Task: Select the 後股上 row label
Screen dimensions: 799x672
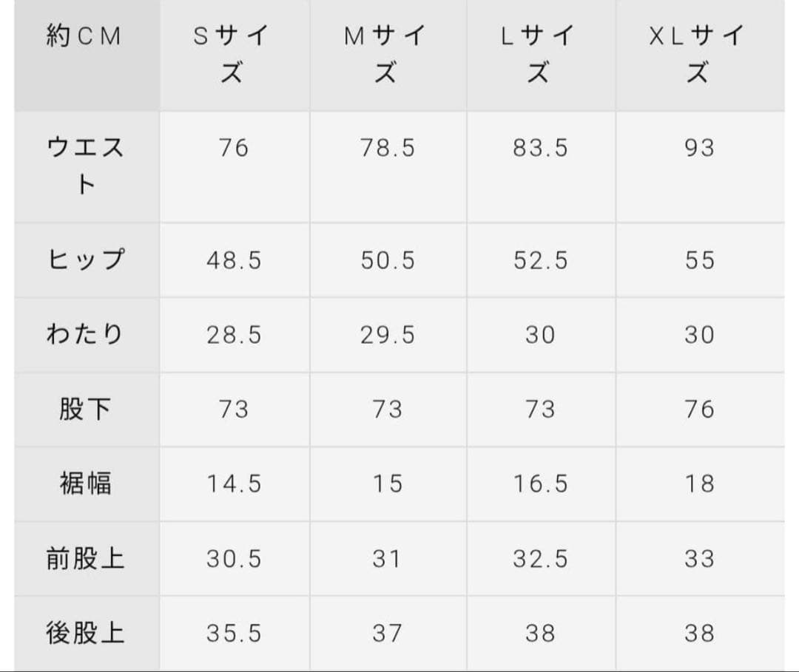Action: coord(85,633)
